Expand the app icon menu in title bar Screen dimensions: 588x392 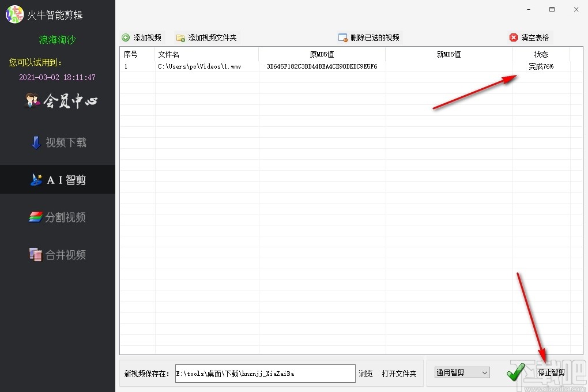tap(14, 14)
